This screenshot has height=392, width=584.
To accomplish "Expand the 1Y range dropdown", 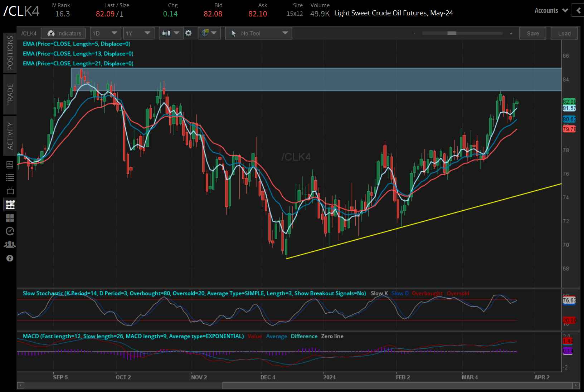I will click(138, 33).
